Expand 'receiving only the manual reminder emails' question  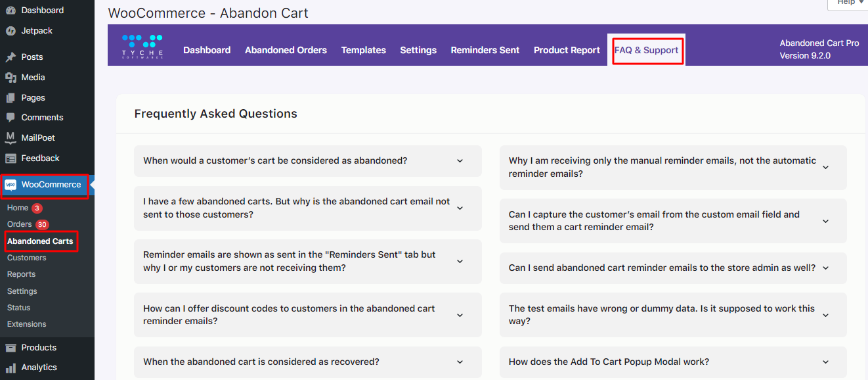[x=673, y=168]
